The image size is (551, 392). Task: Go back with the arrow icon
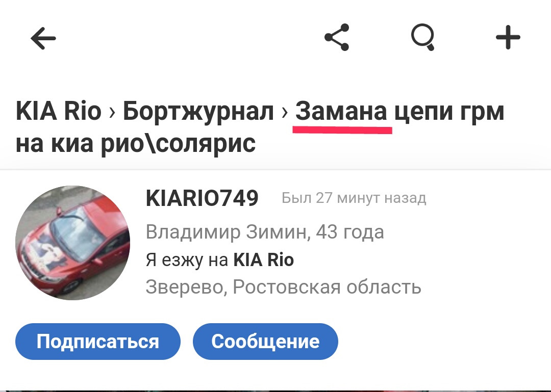43,38
